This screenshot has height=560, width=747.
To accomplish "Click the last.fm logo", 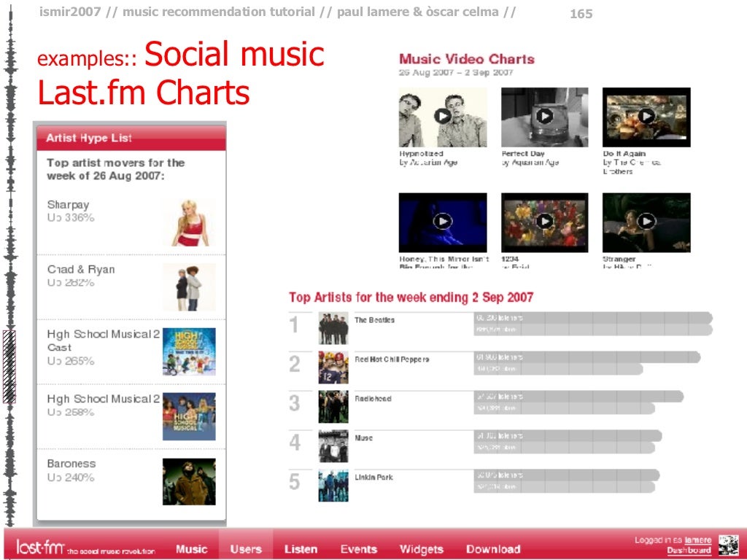I will tap(40, 547).
